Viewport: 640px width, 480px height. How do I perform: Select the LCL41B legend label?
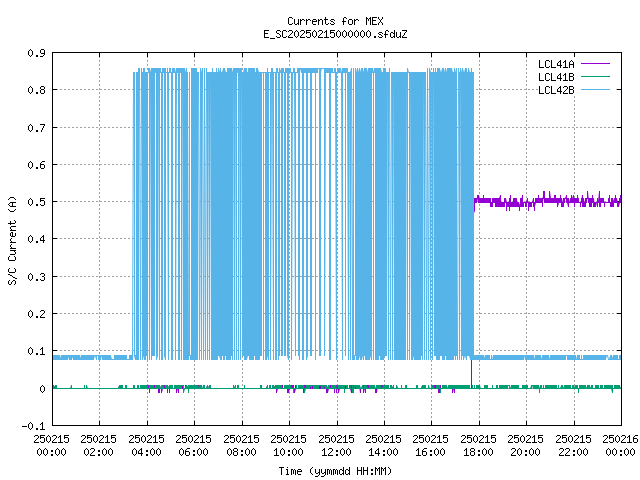[556, 77]
